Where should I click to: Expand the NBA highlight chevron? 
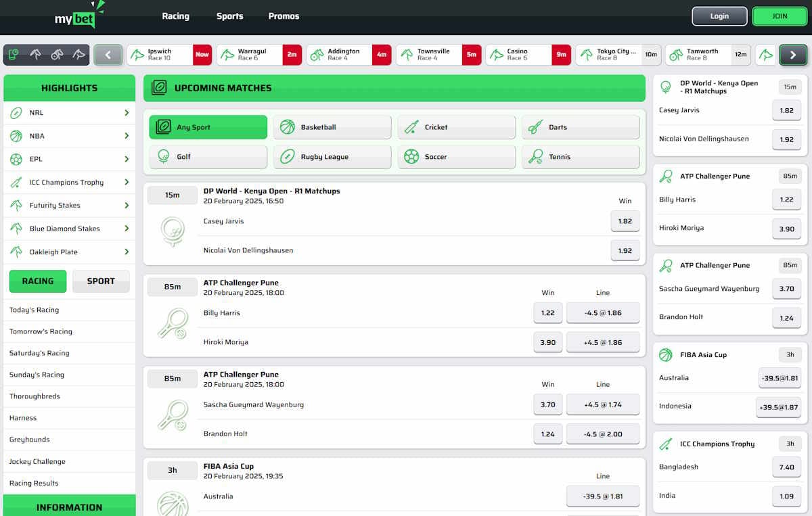[127, 136]
